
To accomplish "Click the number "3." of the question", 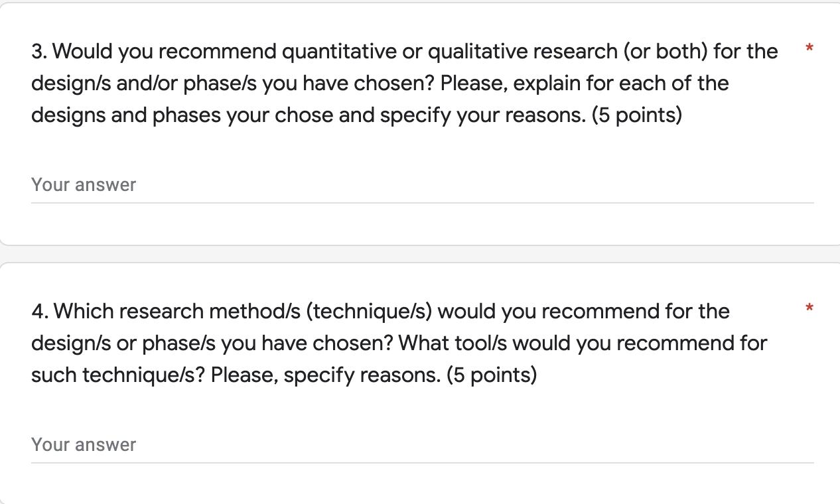I will click(x=39, y=52).
